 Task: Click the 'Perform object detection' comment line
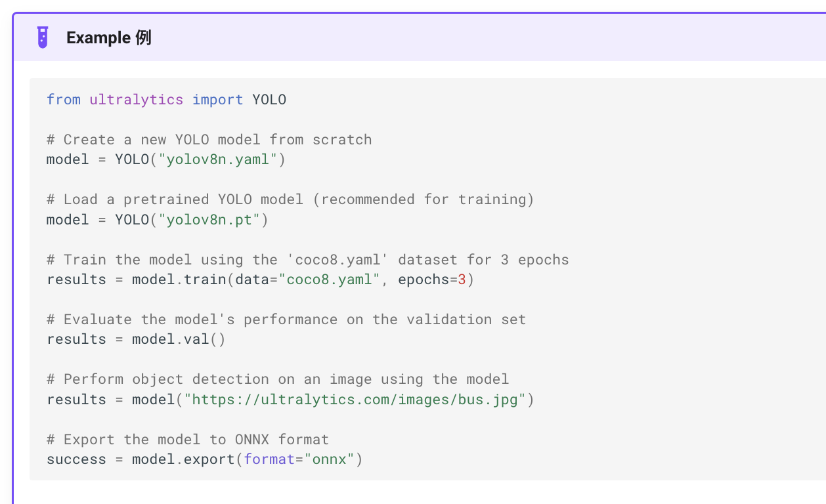click(277, 379)
